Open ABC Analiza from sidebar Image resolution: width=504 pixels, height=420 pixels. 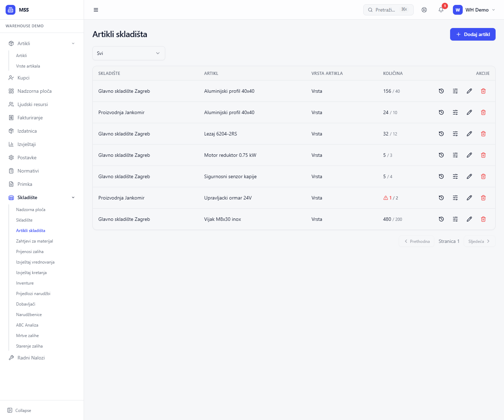coord(27,325)
